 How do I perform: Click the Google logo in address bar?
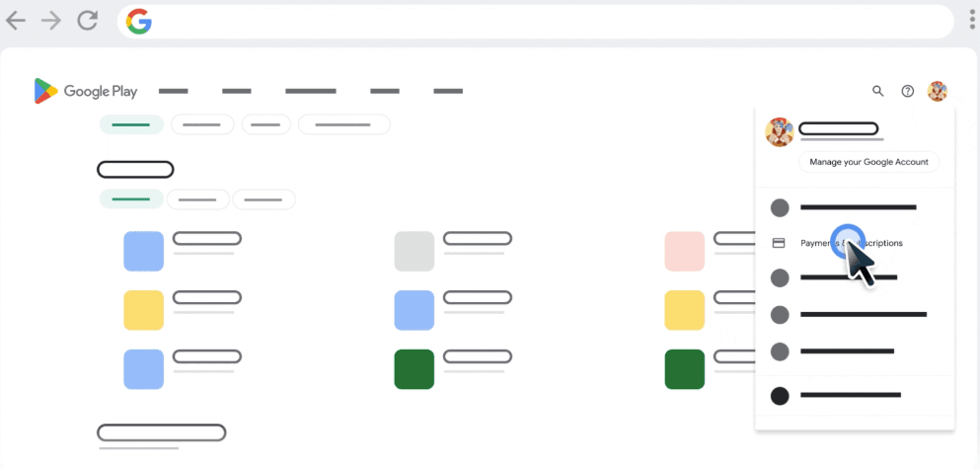tap(139, 21)
